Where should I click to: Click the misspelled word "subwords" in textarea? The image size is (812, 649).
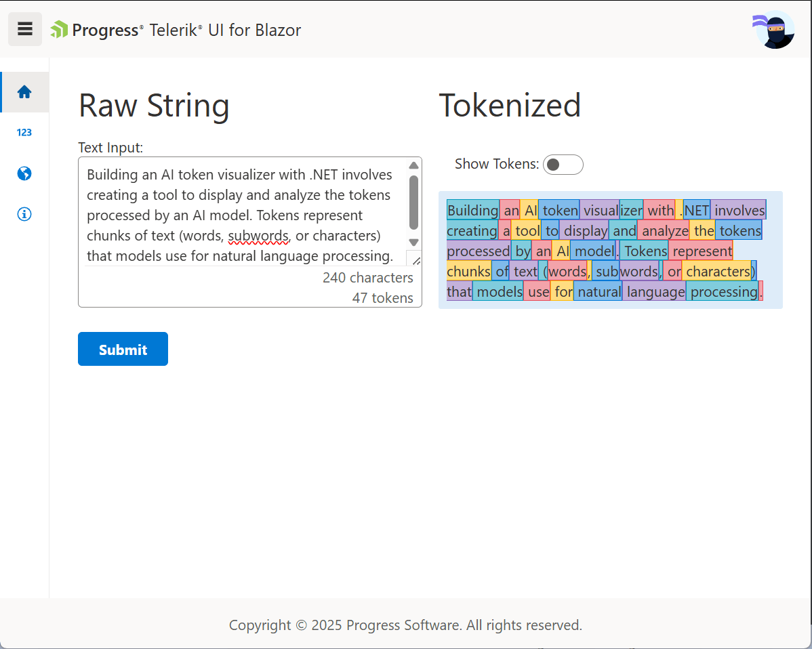click(258, 236)
